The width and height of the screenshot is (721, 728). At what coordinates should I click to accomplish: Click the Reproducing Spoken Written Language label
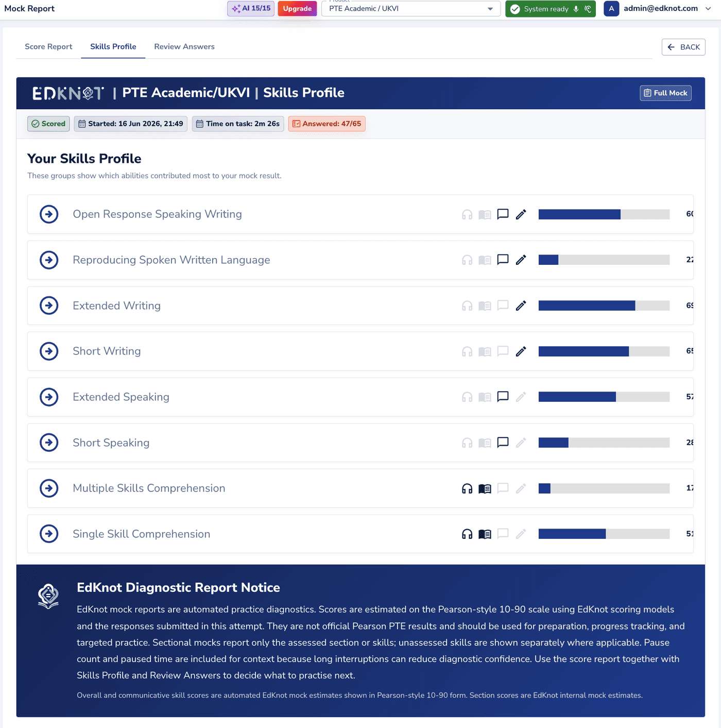171,260
